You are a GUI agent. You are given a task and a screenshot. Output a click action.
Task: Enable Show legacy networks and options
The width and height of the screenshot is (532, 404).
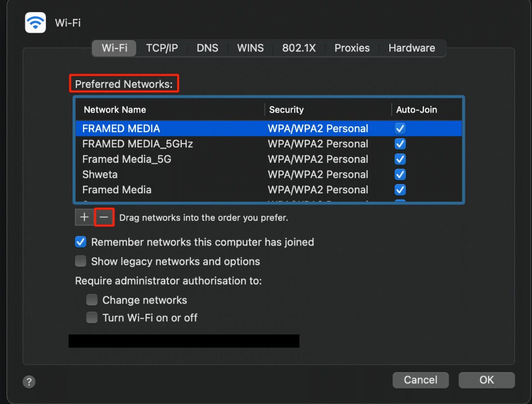point(81,261)
